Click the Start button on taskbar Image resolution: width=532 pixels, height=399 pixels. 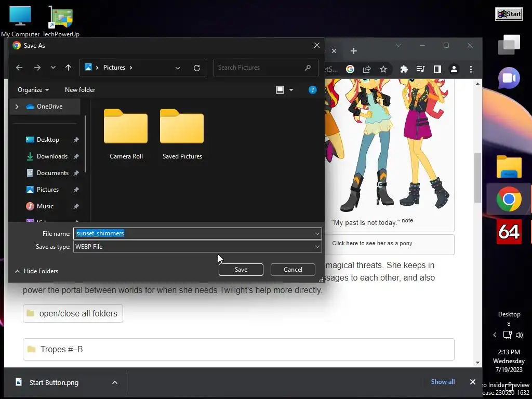point(509,14)
